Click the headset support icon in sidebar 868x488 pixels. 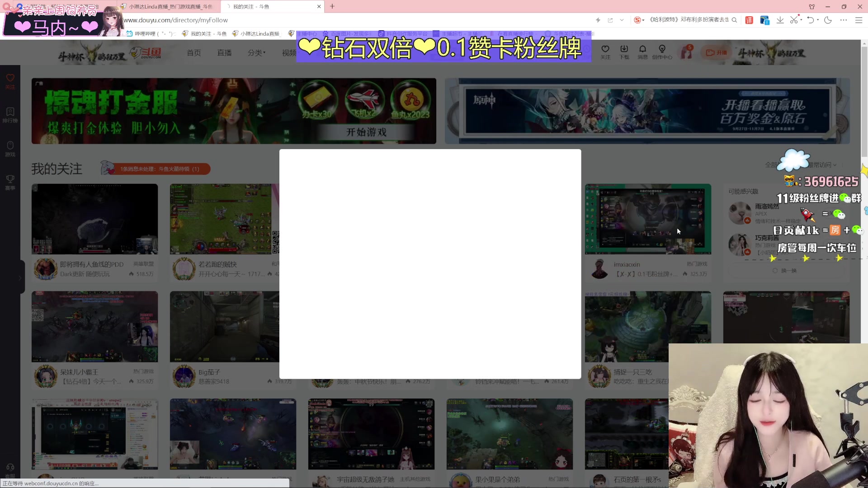click(x=10, y=468)
